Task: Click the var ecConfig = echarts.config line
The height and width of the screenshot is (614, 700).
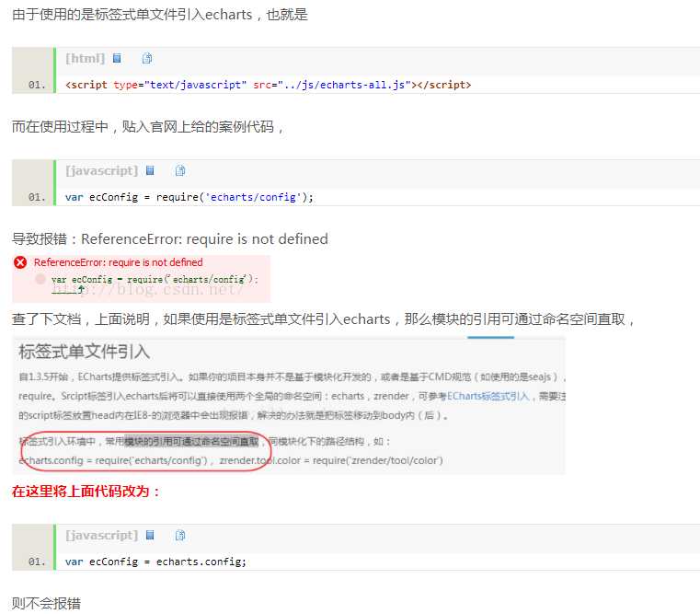Action: [155, 562]
